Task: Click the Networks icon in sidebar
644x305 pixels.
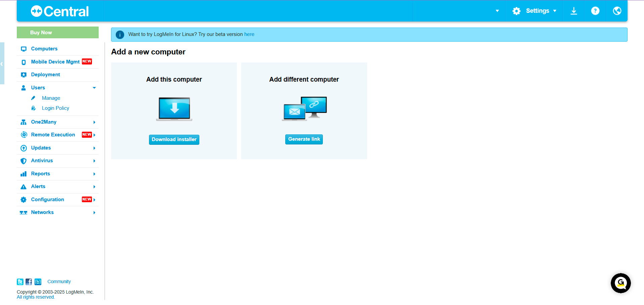Action: (23, 213)
